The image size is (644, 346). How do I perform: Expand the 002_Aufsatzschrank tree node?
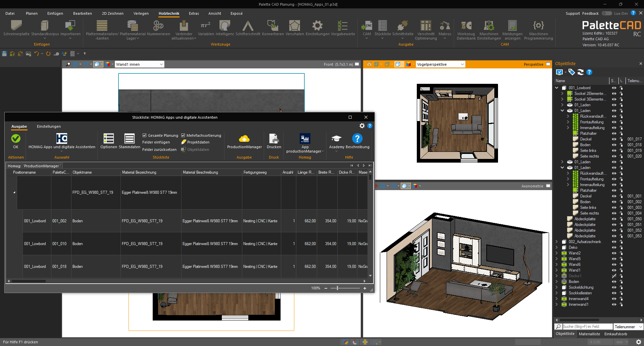tap(557, 242)
